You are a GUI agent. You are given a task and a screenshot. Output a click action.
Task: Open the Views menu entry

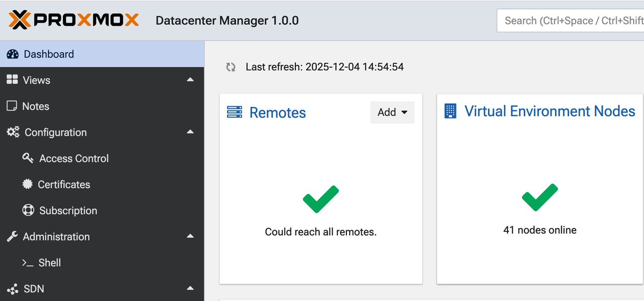tap(102, 80)
